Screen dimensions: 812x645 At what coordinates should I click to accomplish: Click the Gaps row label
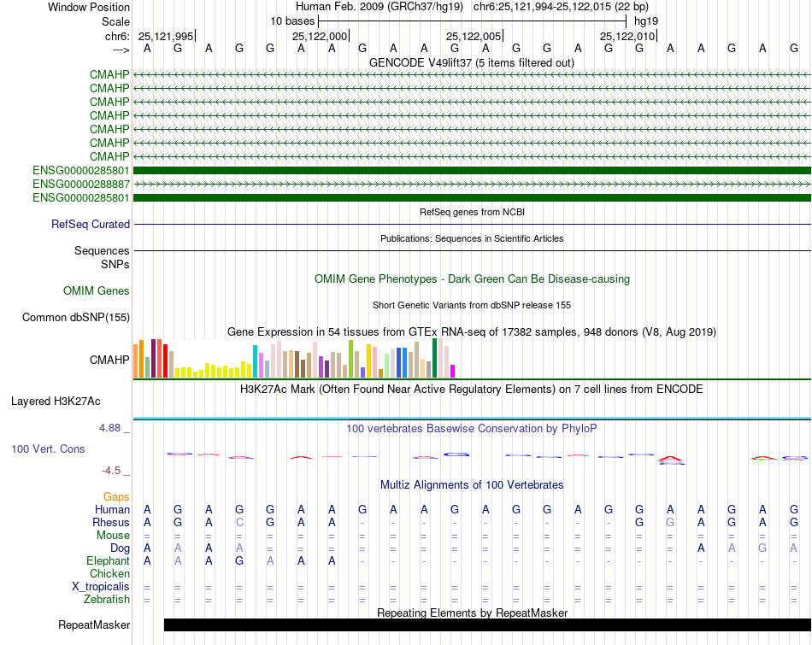116,497
